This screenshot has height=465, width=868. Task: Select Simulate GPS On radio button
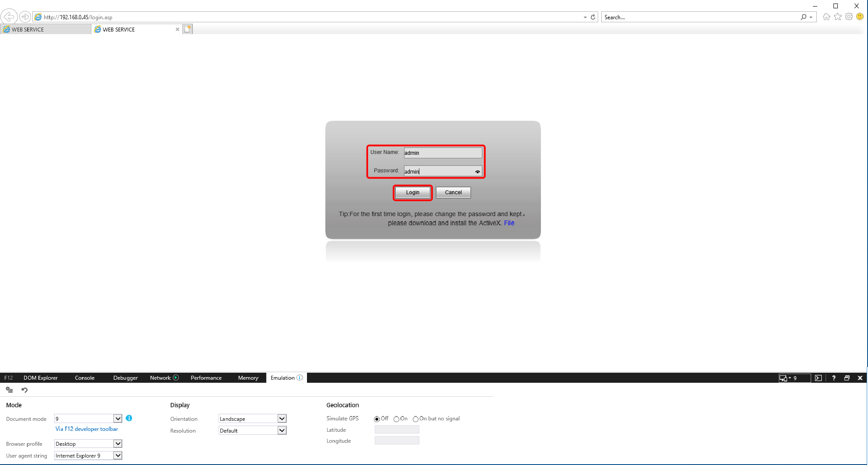coord(396,419)
